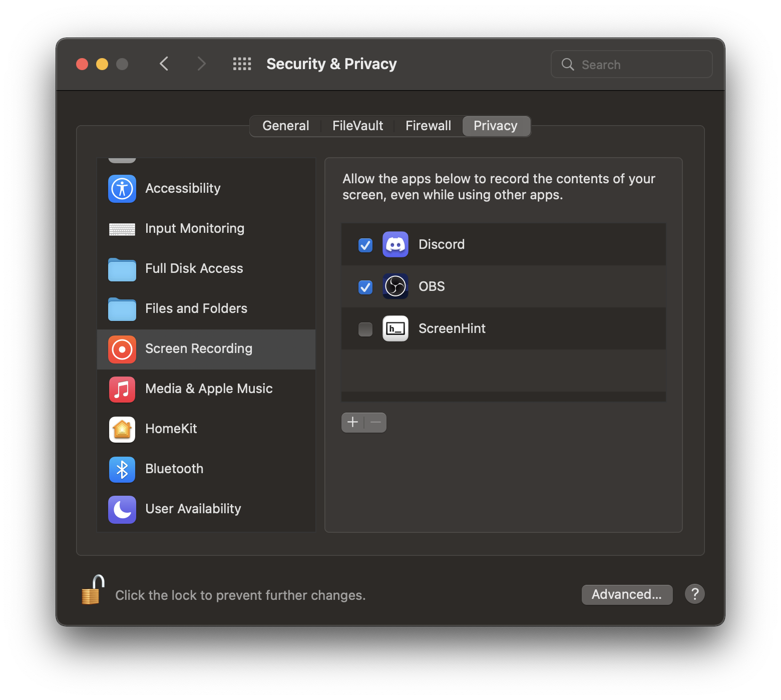Click the Full Disk Access folder icon
781x700 pixels.
(122, 269)
